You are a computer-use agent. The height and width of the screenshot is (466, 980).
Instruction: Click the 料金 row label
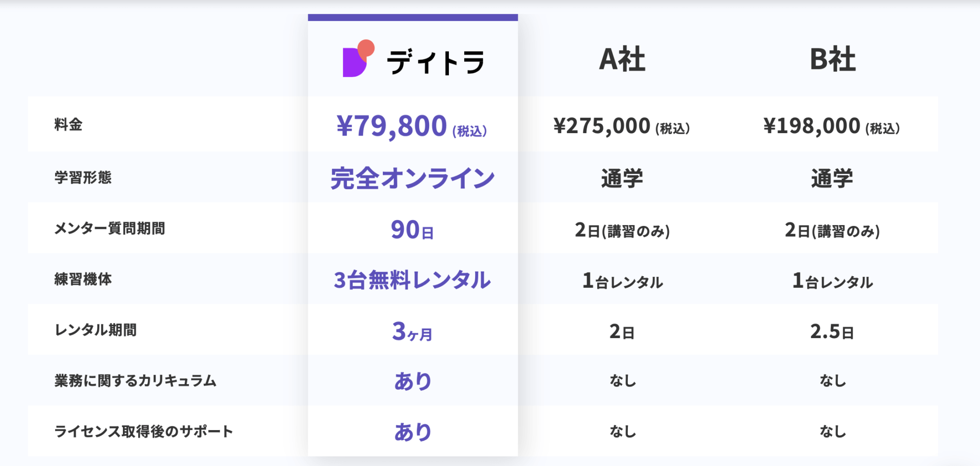[68, 125]
